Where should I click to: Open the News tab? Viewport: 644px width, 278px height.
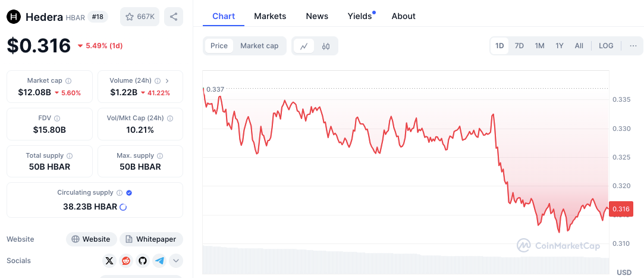(x=317, y=16)
